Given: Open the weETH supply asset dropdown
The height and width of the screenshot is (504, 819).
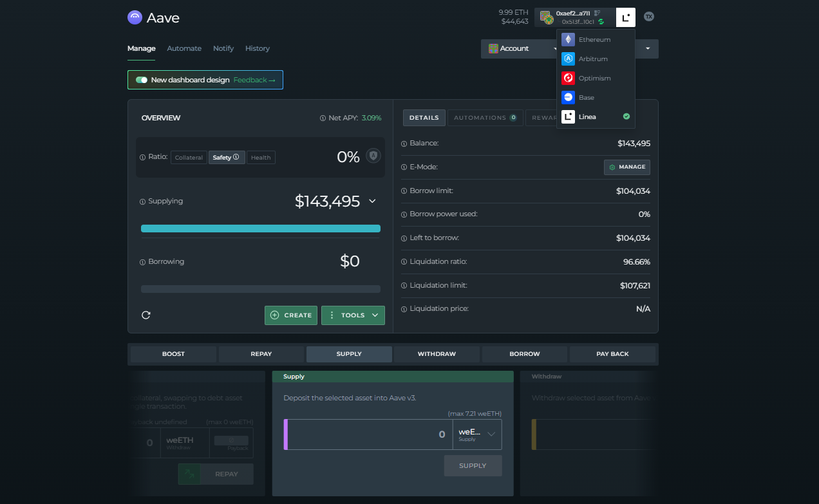Looking at the screenshot, I should pos(477,434).
